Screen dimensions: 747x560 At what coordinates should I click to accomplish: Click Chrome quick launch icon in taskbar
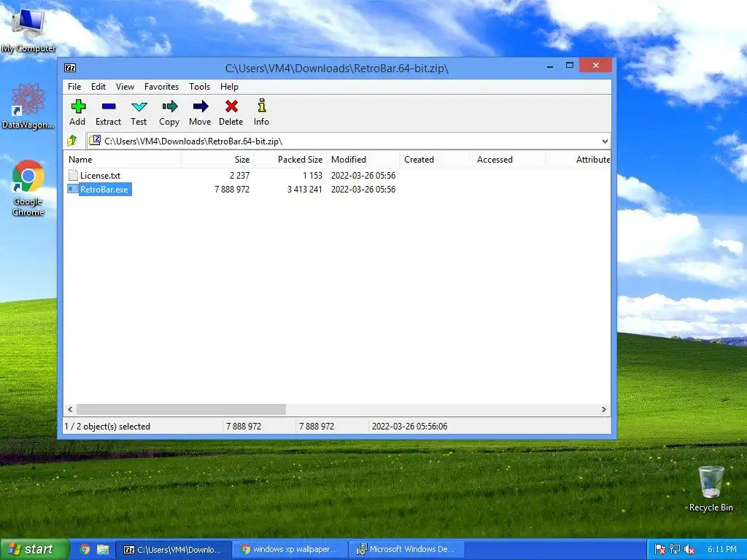point(85,550)
